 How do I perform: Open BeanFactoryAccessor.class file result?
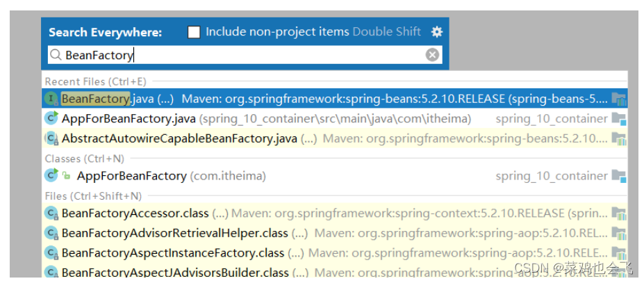[x=135, y=213]
